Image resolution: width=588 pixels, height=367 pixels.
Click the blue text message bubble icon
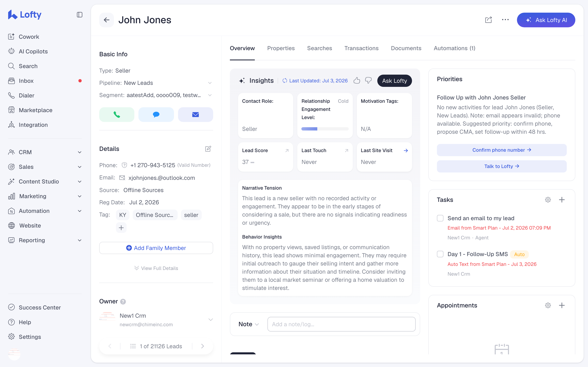click(156, 115)
